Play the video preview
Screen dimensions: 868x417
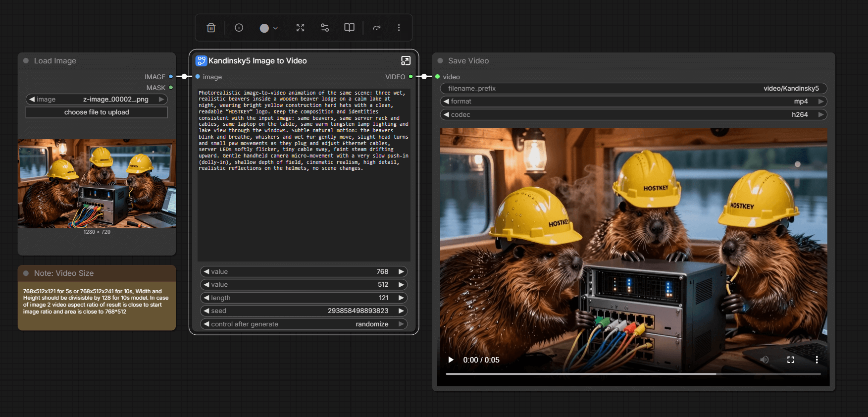[x=451, y=360]
